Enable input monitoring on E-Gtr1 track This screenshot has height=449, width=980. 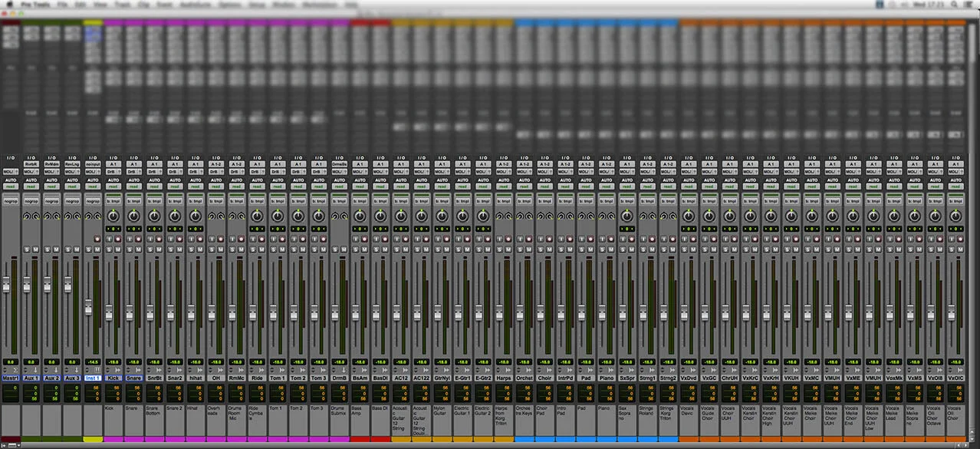click(459, 239)
